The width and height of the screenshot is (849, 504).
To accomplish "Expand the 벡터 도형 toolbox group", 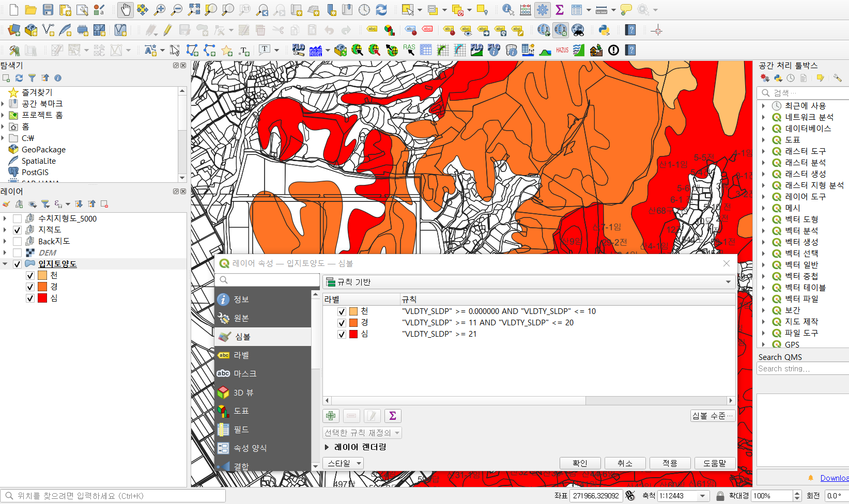I will tap(763, 219).
